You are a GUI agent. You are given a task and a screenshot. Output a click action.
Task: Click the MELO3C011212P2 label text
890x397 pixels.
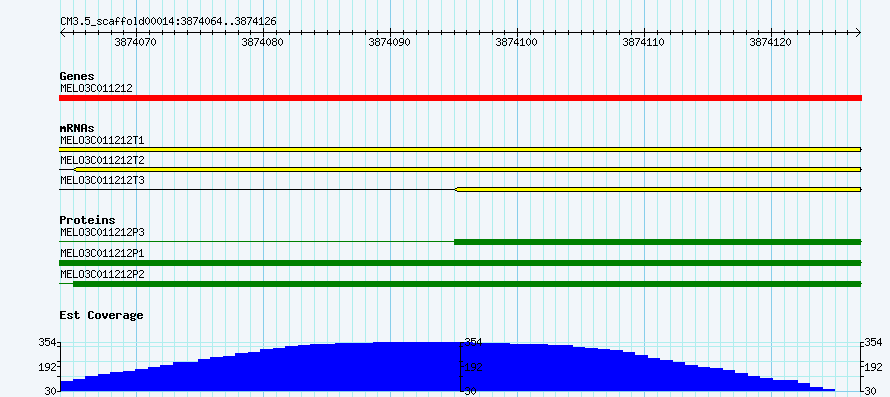click(x=102, y=274)
